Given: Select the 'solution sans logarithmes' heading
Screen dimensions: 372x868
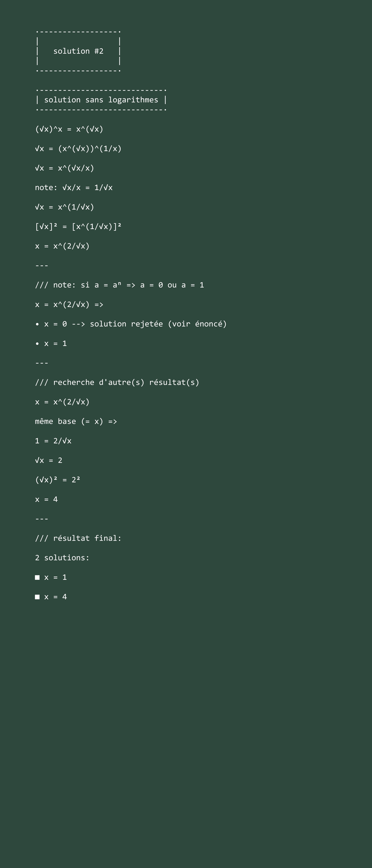Looking at the screenshot, I should pyautogui.click(x=101, y=100).
